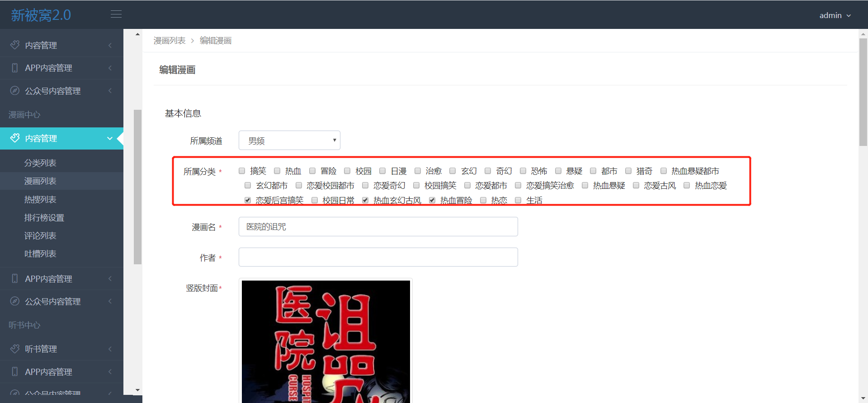Screen dimensions: 868x403
Task: Click into the empty 作者 input field
Action: pyautogui.click(x=378, y=257)
